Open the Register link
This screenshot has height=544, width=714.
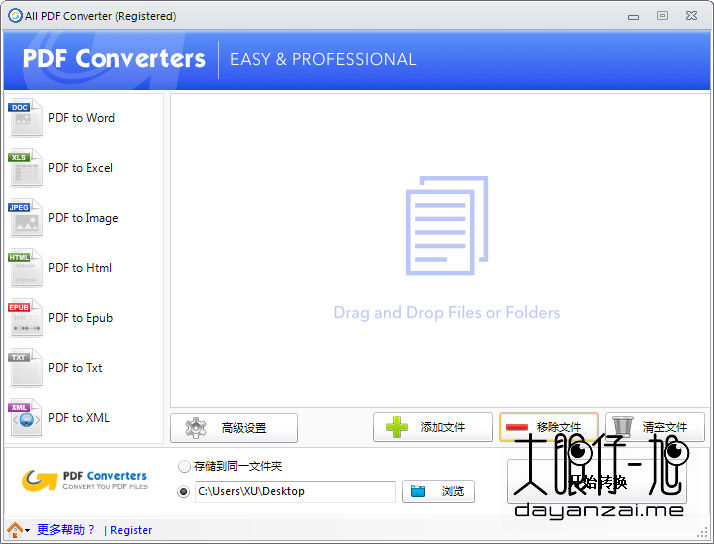[x=131, y=530]
